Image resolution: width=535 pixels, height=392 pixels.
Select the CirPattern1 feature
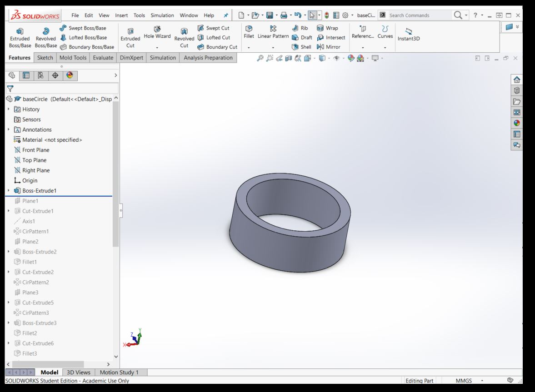(x=31, y=232)
